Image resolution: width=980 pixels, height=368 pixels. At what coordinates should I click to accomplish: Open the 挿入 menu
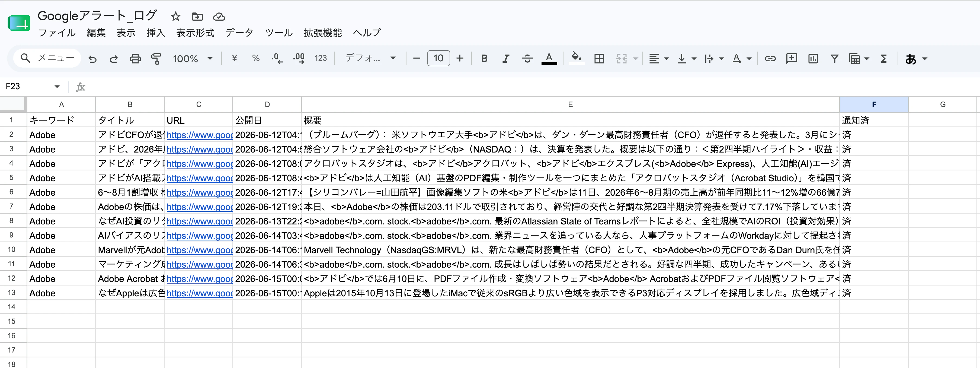pos(156,33)
